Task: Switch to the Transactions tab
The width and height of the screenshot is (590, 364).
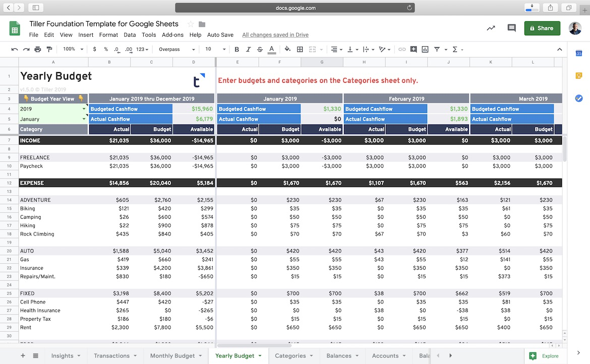Action: [x=115, y=356]
